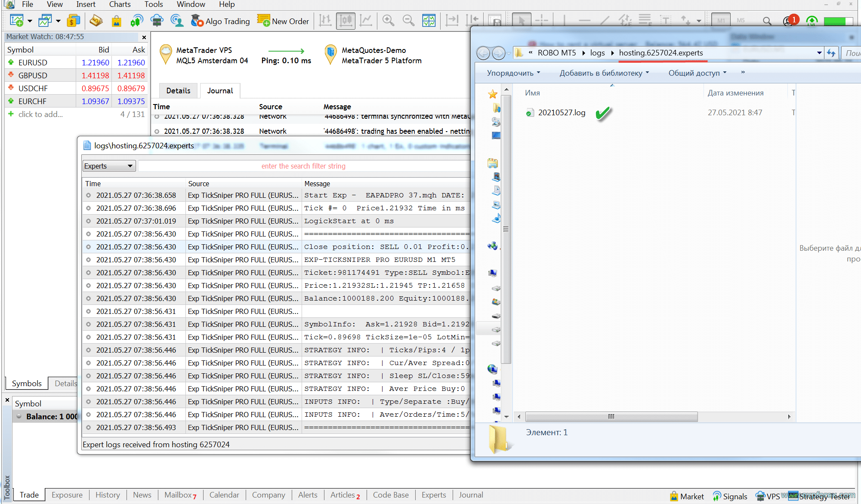Toggle chart shift from right edge
Screen dimensions: 861x504
click(472, 21)
